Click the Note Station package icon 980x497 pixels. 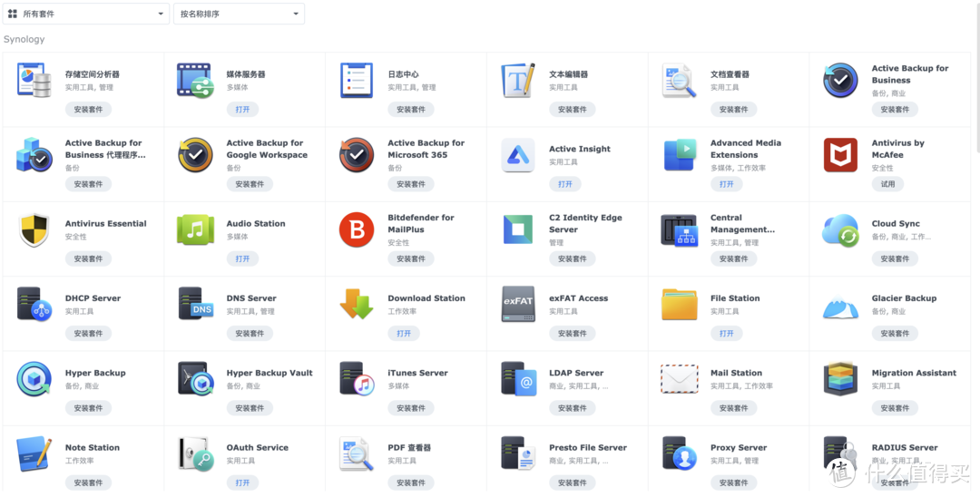(34, 453)
